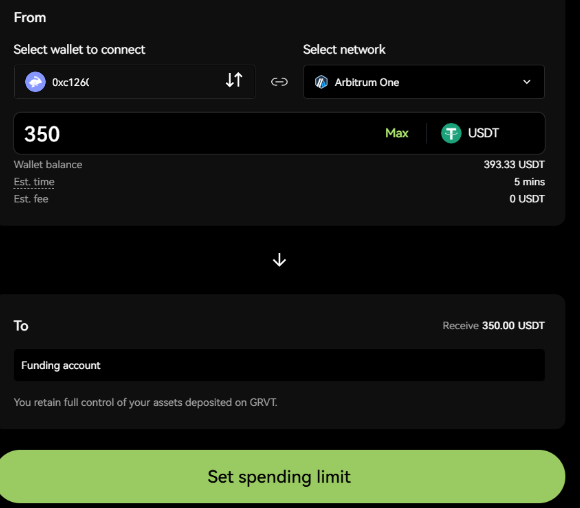Click the Receive 350.00 USDT text
The height and width of the screenshot is (508, 580).
point(493,326)
